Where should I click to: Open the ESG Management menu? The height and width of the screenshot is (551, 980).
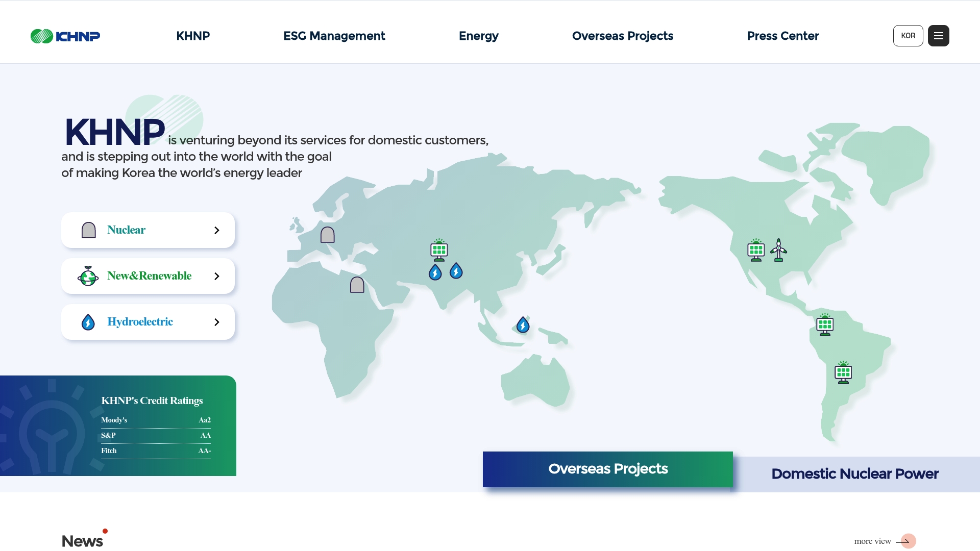(334, 36)
